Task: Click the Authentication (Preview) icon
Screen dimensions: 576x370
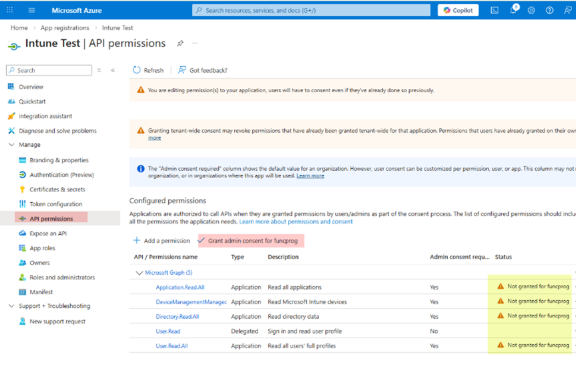Action: point(22,175)
